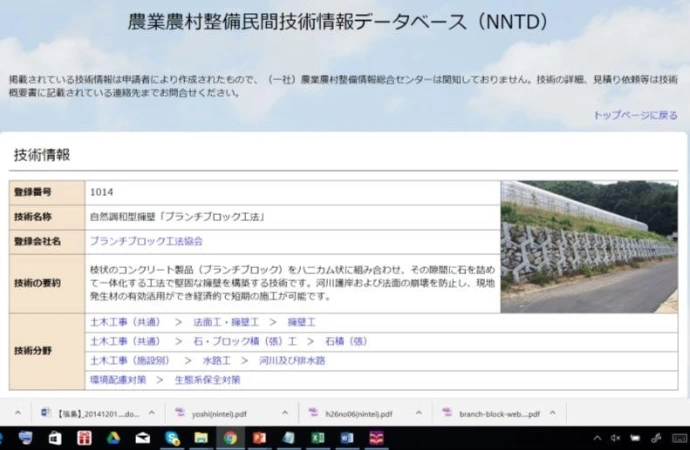Click the volume speaker icon in system tray
Image resolution: width=690 pixels, height=450 pixels.
click(616, 438)
